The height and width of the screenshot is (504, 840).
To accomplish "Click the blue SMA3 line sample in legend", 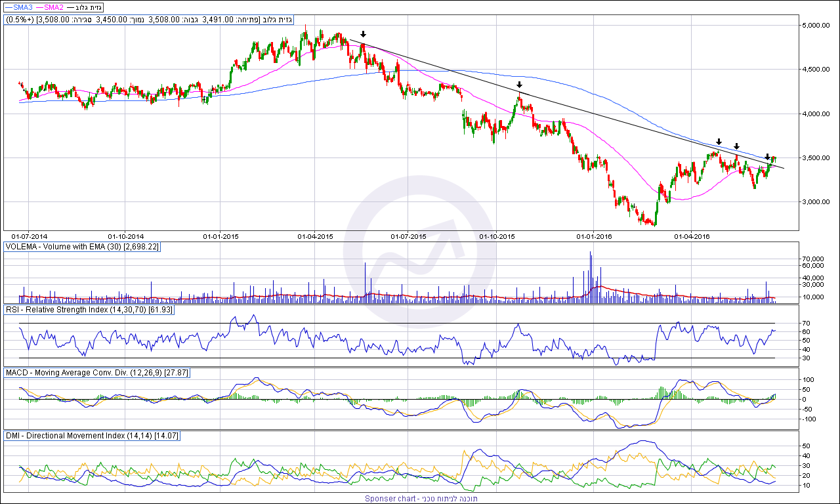I will tap(8, 7).
